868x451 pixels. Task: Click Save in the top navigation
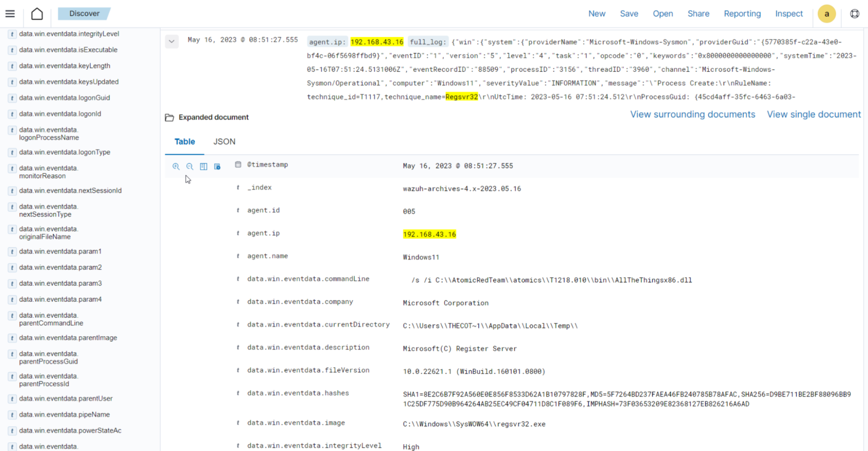point(629,14)
